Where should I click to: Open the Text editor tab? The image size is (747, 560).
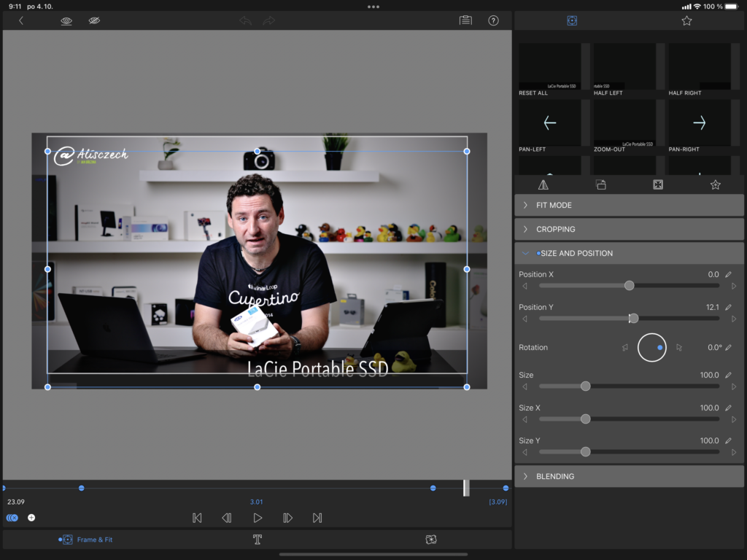pyautogui.click(x=258, y=540)
